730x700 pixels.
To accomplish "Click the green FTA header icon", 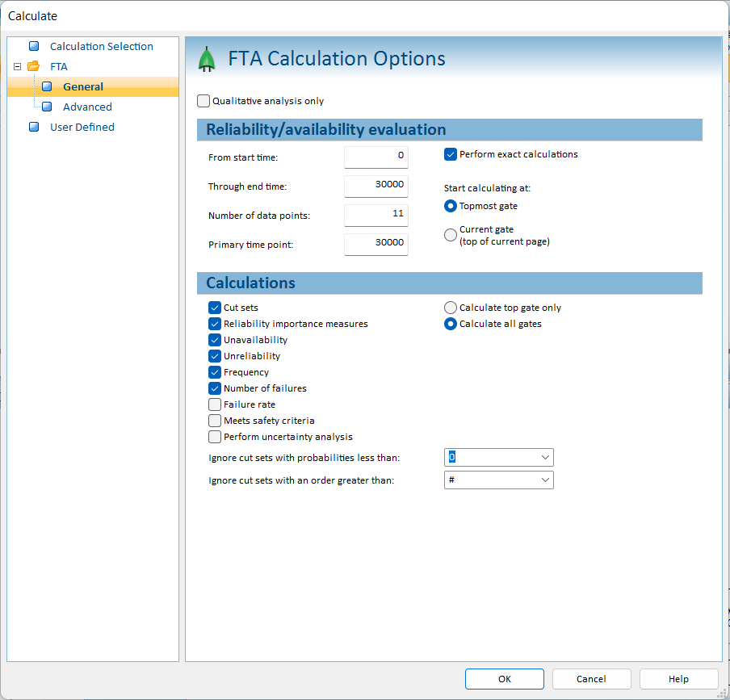I will (x=207, y=59).
